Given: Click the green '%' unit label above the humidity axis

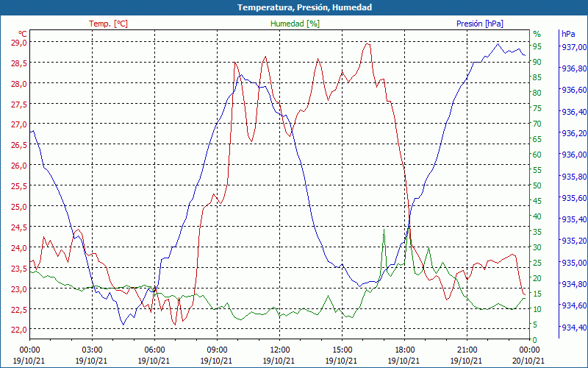Looking at the screenshot, I should [x=537, y=34].
